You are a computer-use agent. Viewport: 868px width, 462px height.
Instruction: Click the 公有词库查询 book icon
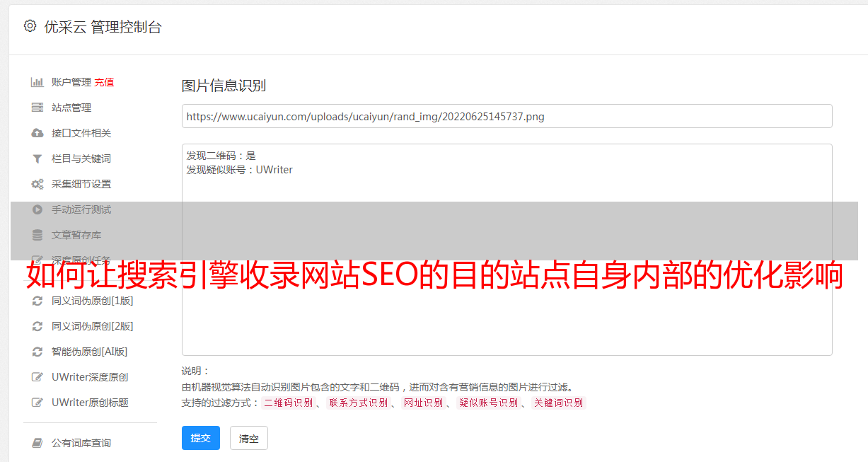(x=37, y=443)
